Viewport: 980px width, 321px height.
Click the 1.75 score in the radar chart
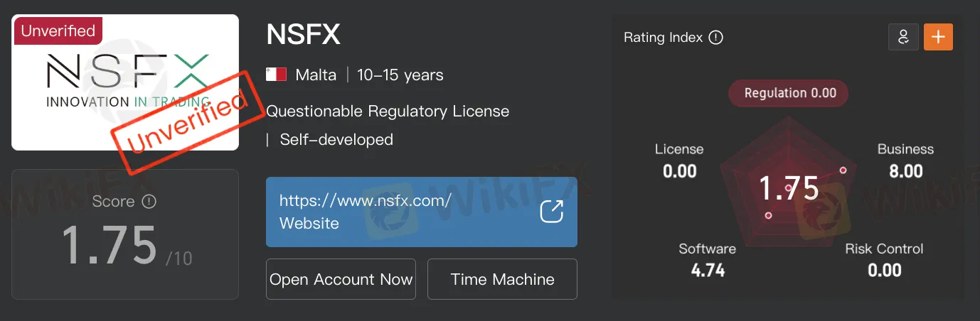coord(788,189)
